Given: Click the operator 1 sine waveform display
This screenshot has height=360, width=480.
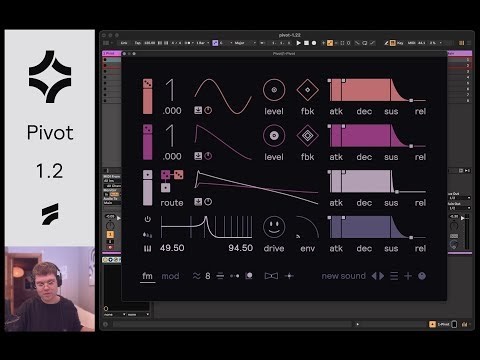Looking at the screenshot, I should (223, 96).
